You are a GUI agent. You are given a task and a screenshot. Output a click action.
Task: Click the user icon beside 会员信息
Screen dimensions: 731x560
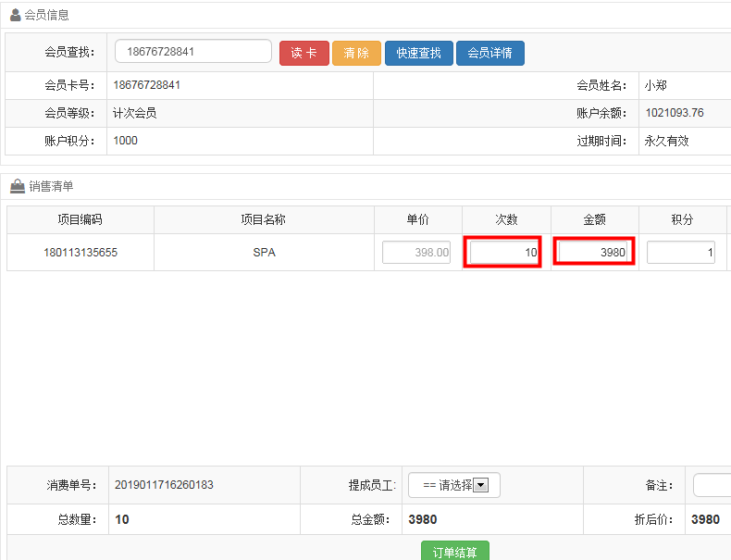16,15
